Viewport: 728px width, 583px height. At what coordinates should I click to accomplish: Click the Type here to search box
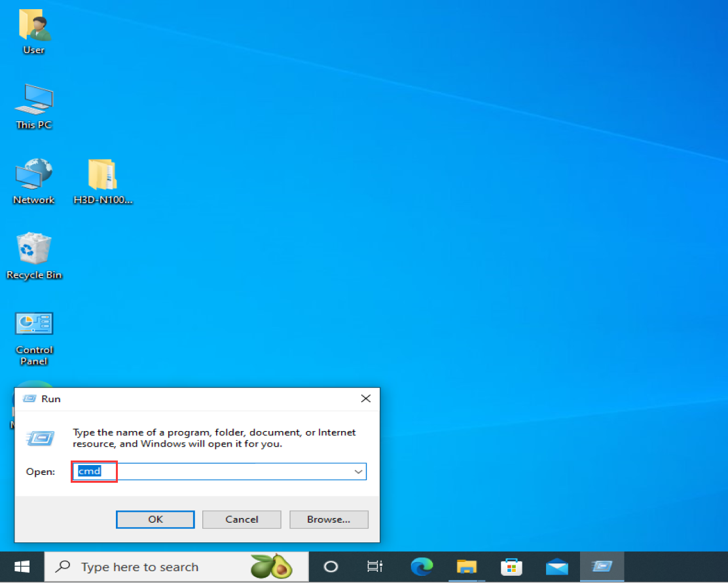(176, 567)
